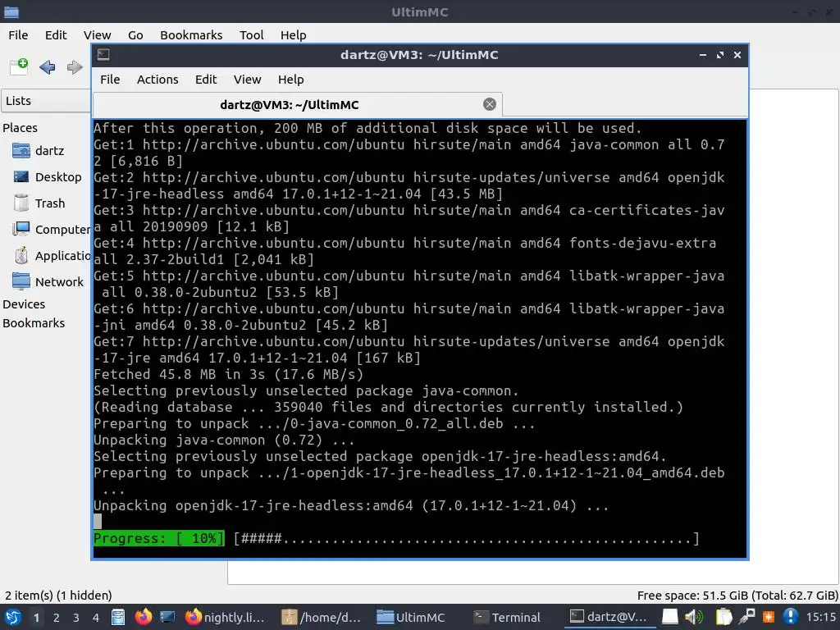Select the dartz@VM3: ~/UltimMC terminal tab
This screenshot has width=840, height=630.
click(297, 104)
